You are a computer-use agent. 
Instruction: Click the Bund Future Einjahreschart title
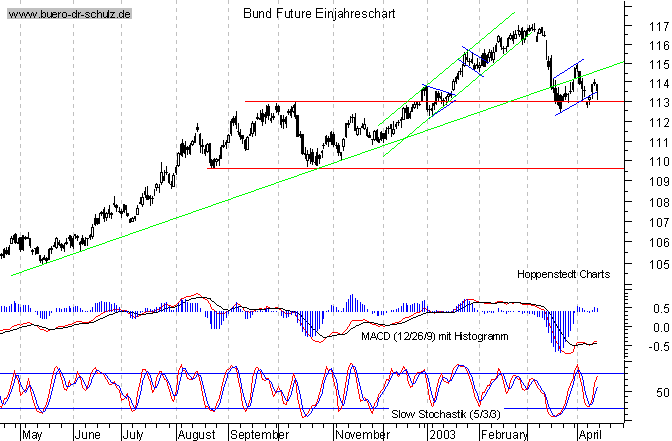[x=319, y=14]
